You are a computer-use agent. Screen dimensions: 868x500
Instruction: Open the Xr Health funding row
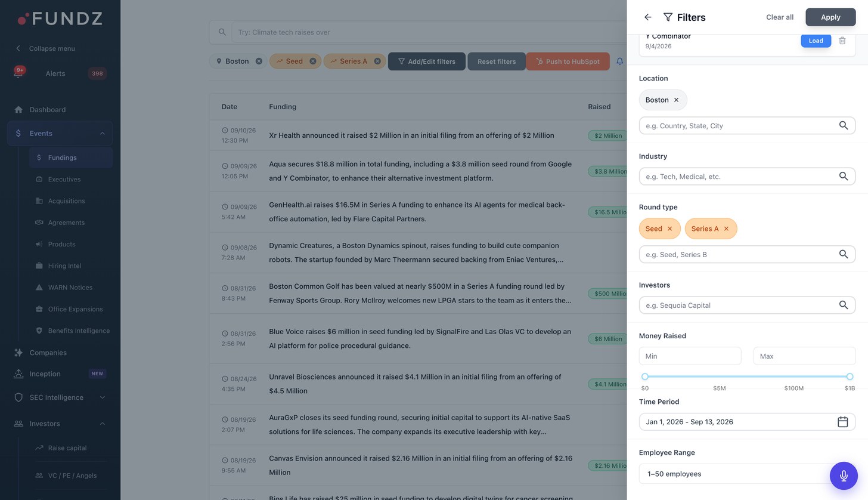click(418, 135)
